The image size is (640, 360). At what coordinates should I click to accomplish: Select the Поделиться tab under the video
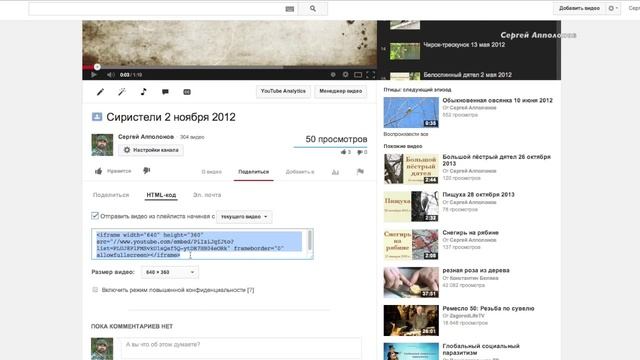253,172
